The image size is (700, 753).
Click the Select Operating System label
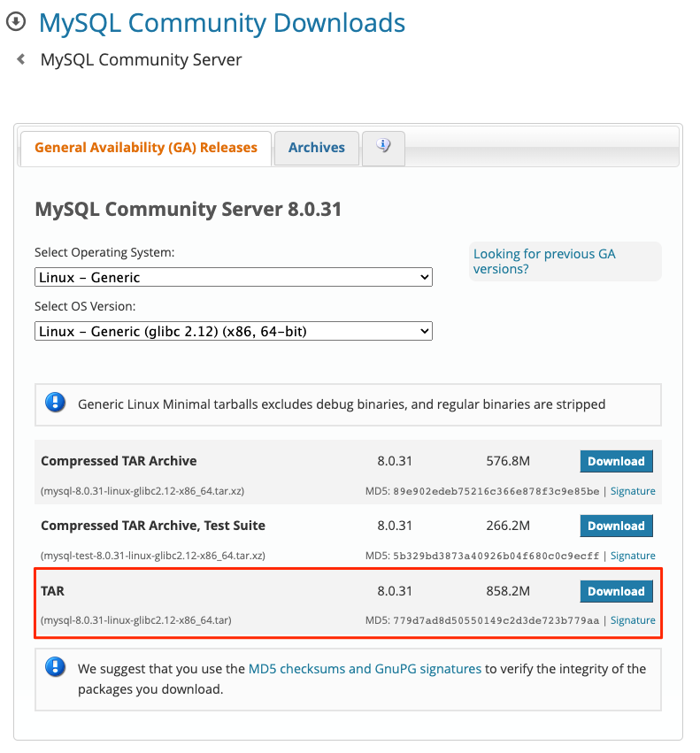(104, 252)
